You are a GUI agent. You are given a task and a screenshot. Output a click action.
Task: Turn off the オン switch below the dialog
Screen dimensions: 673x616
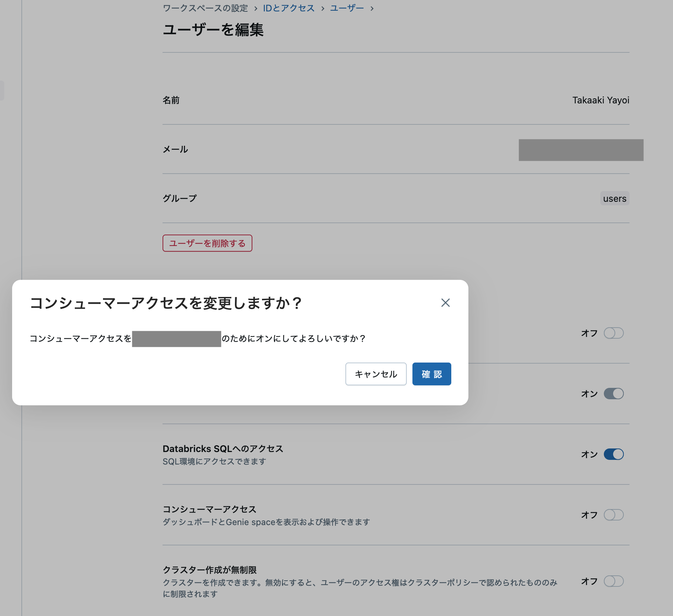[x=613, y=394]
